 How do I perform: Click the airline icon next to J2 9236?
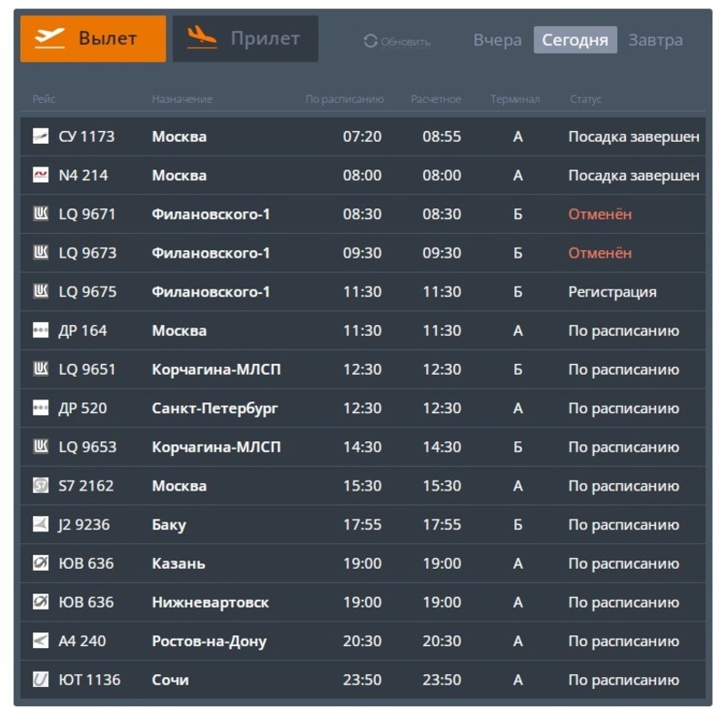(x=40, y=525)
